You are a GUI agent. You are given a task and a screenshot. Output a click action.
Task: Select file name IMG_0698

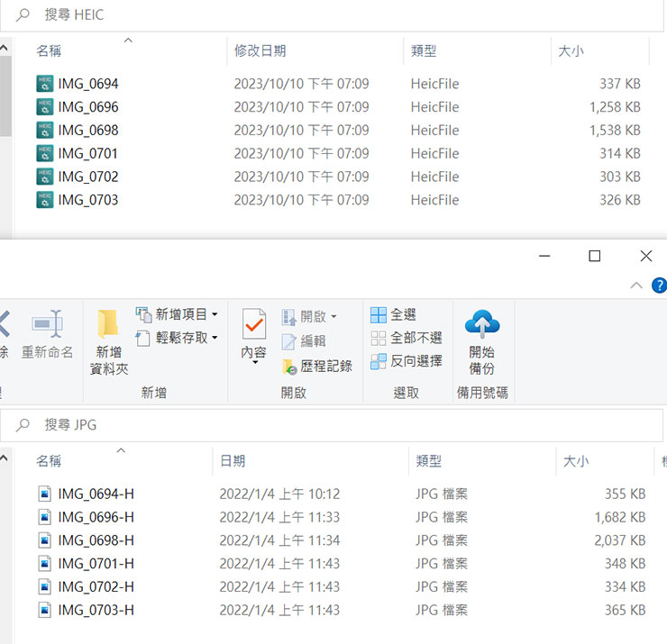[88, 130]
